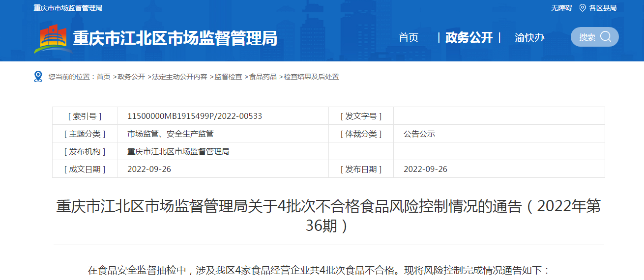Click the [ 体裁分类 ] label cell

tap(361, 134)
